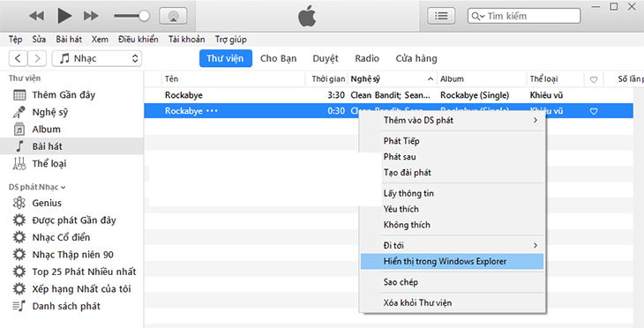Switch to the Cho Bạn tab
This screenshot has height=328, width=644.
(x=278, y=58)
